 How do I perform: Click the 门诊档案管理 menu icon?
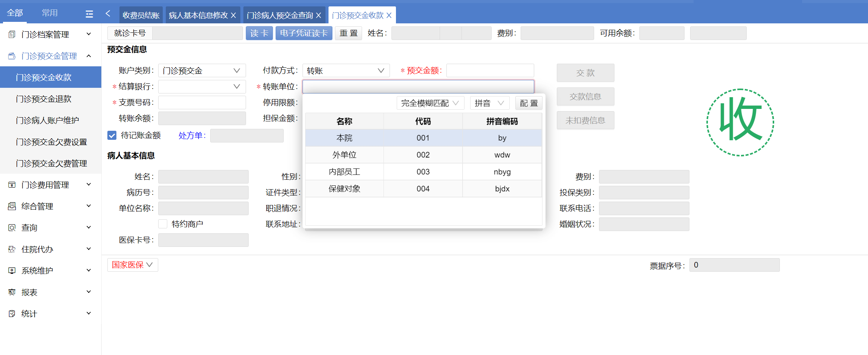coord(12,34)
